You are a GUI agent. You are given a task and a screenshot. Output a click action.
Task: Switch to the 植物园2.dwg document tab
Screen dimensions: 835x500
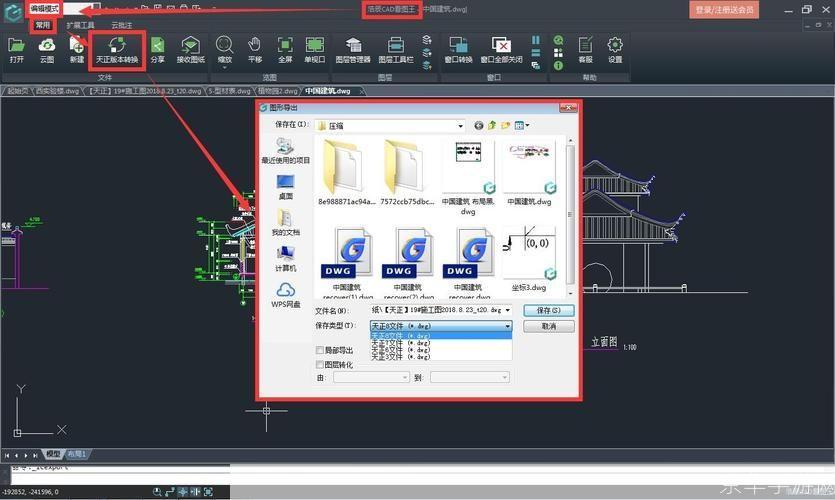pos(277,91)
